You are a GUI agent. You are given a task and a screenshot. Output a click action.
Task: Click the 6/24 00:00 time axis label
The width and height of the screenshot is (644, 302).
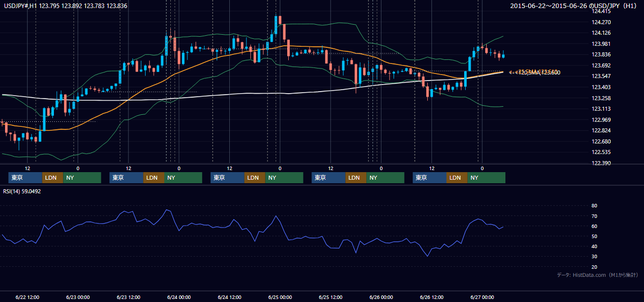click(x=179, y=297)
